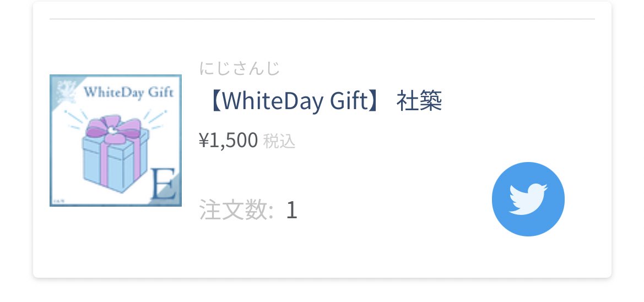Click the sparkle lines above the gift box

(116, 118)
